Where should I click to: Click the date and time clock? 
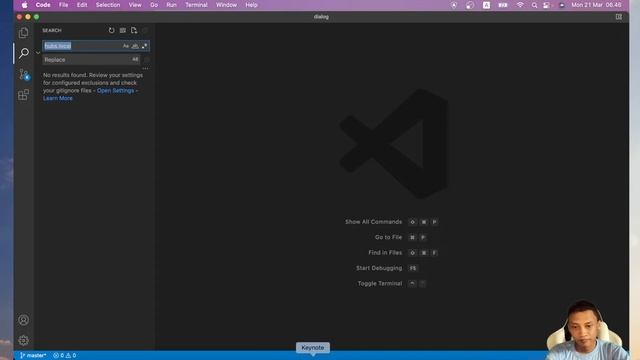596,5
